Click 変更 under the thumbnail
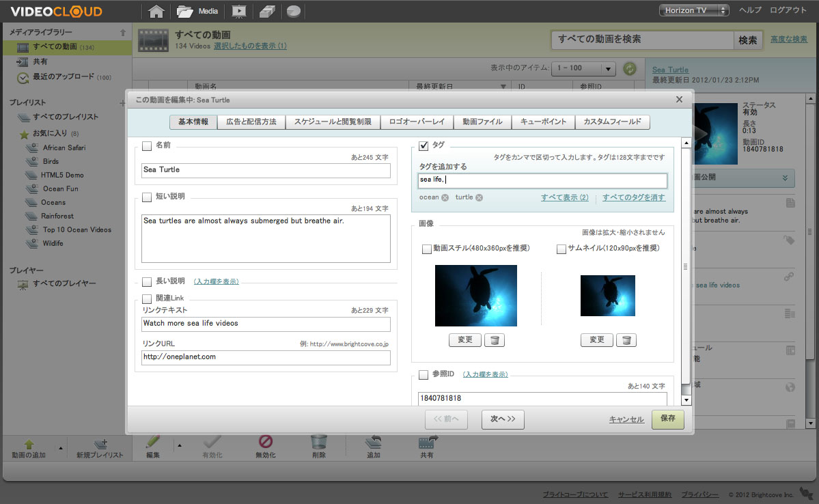This screenshot has width=819, height=504. (596, 340)
